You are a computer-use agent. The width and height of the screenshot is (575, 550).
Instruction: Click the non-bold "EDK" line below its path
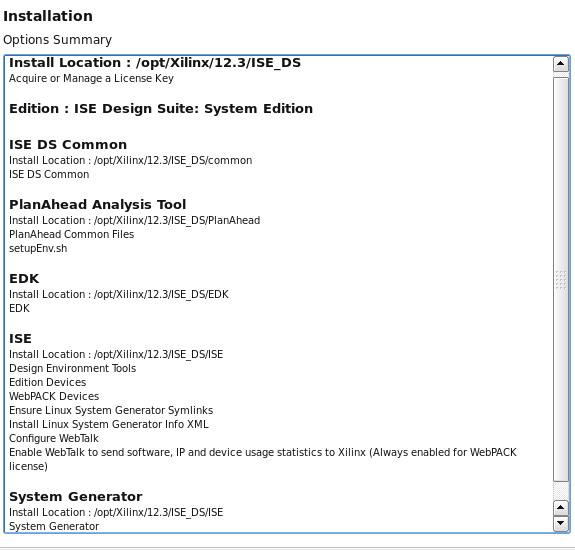(19, 308)
